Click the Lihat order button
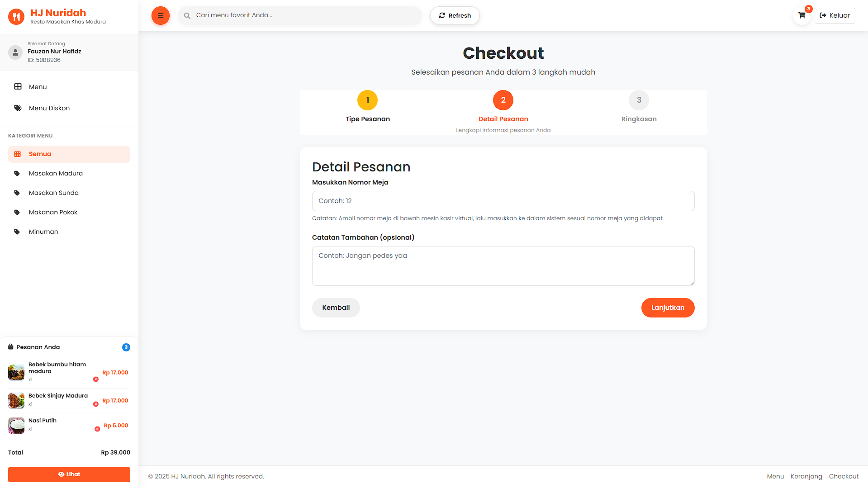The width and height of the screenshot is (868, 488). [x=69, y=474]
